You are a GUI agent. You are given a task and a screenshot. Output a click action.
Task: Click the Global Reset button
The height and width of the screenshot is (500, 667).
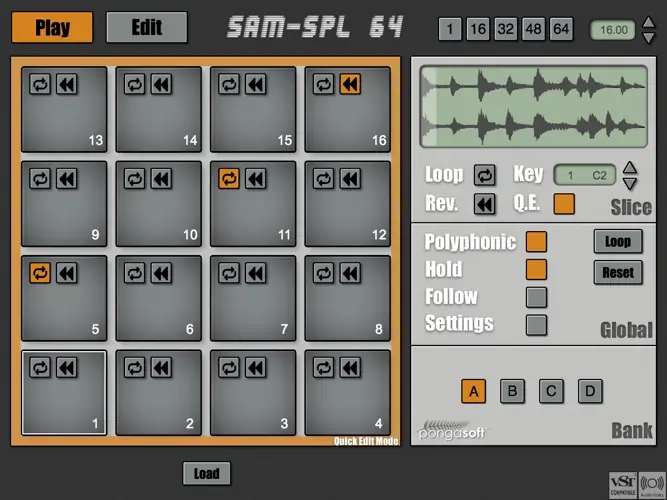pos(618,272)
